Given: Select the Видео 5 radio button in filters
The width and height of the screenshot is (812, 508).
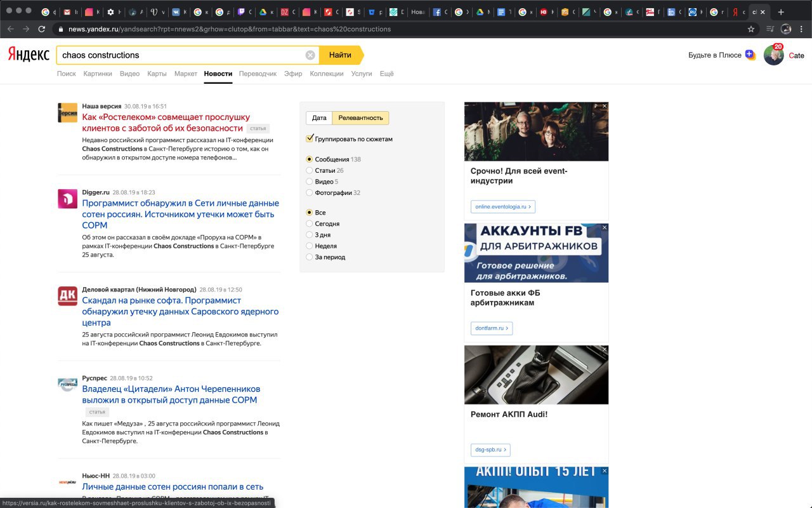Looking at the screenshot, I should coord(310,182).
